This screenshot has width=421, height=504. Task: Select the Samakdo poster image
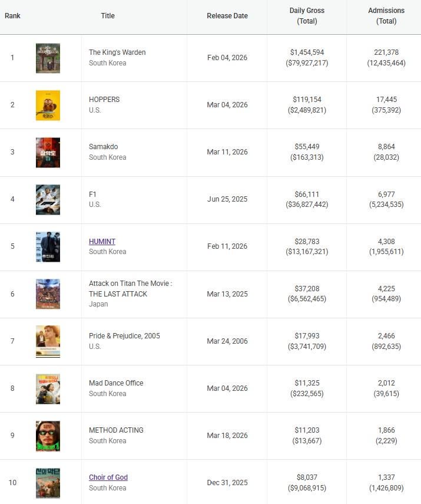click(x=48, y=152)
